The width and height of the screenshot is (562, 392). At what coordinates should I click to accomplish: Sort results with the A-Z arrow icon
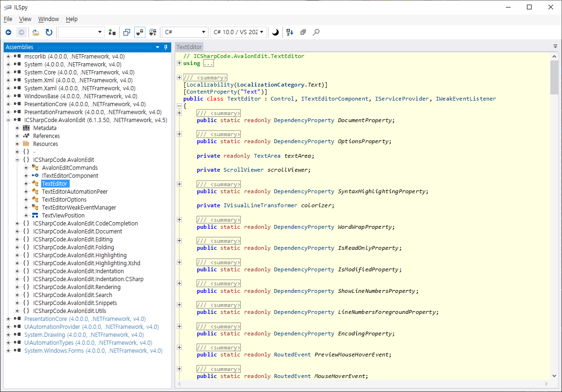[290, 32]
